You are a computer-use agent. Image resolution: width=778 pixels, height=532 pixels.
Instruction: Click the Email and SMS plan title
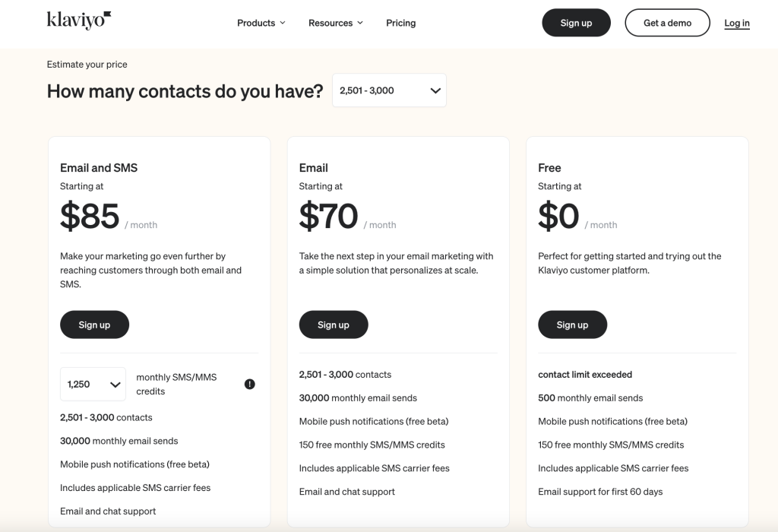pyautogui.click(x=99, y=168)
